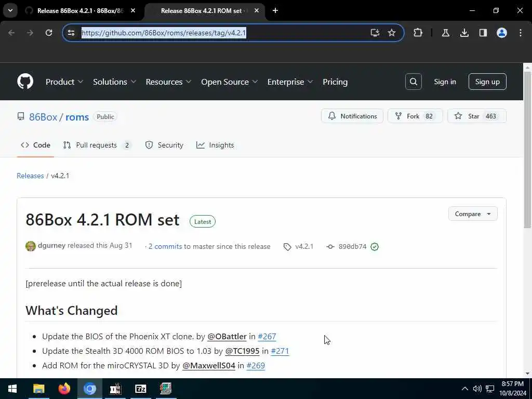Open pull request #267
Viewport: 532px width, 399px height.
267,336
